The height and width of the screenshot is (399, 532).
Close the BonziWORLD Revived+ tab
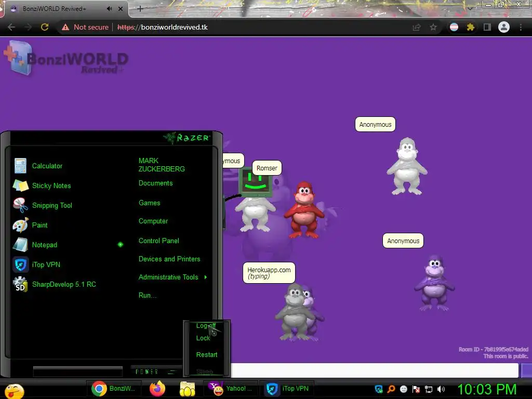click(x=121, y=8)
